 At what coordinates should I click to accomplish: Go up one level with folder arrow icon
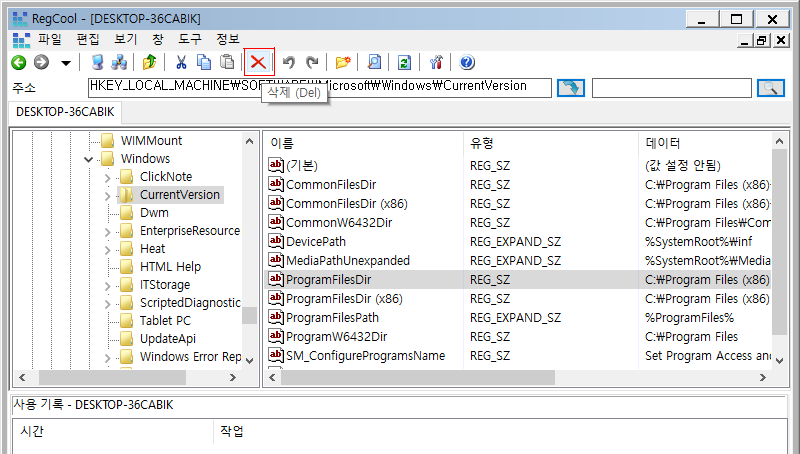tap(149, 63)
